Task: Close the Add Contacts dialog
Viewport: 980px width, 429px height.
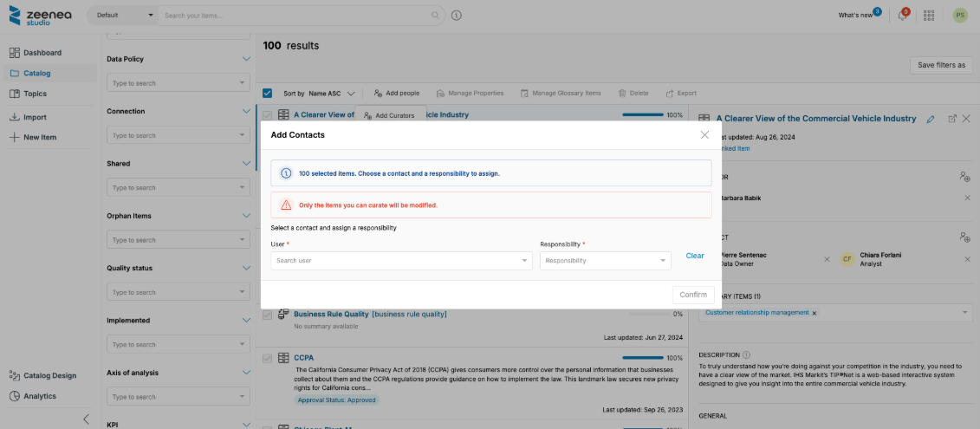Action: pos(704,135)
